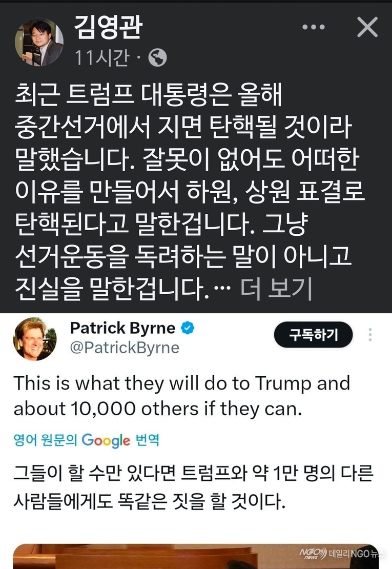
Task: Click the globe public-audience icon
Action: (158, 57)
